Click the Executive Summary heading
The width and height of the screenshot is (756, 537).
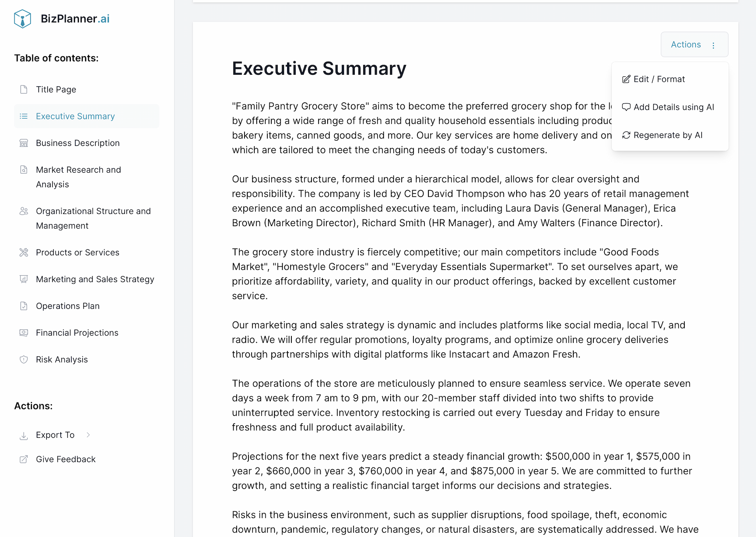(319, 68)
